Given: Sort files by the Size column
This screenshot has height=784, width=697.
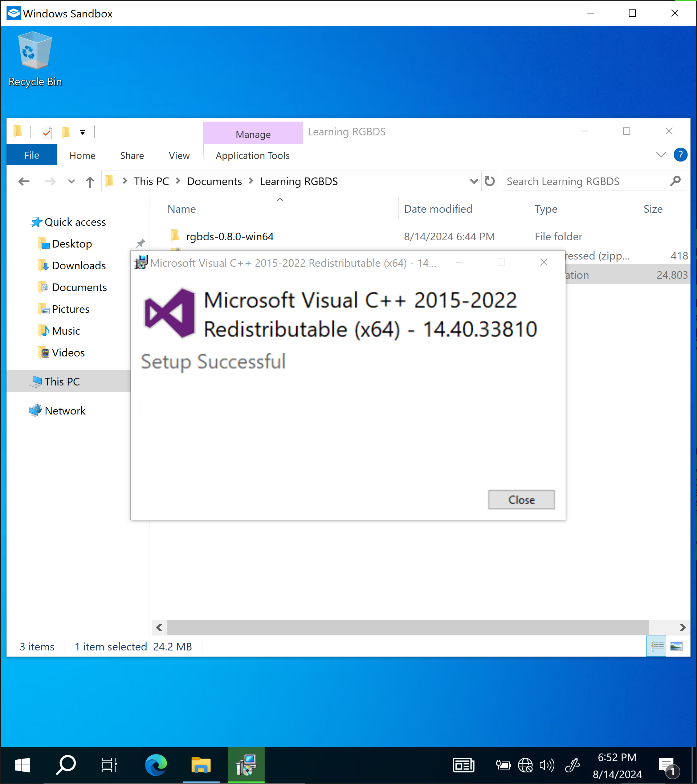Looking at the screenshot, I should [653, 209].
